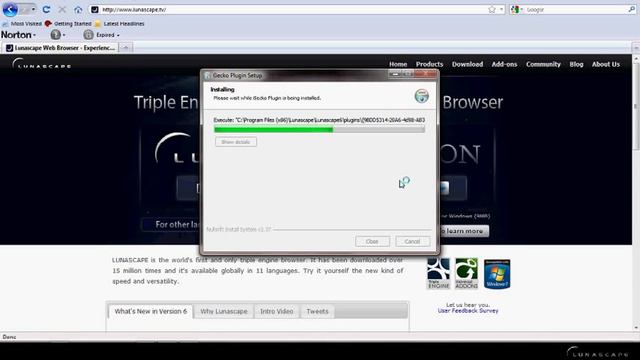640x360 pixels.
Task: Click the learn more button
Action: click(x=464, y=231)
